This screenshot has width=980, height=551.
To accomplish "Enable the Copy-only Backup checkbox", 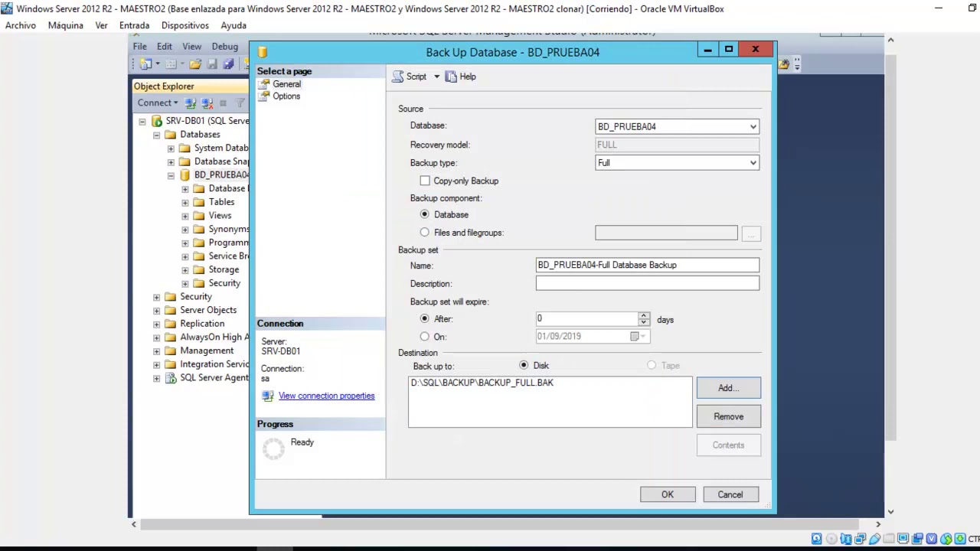I will pyautogui.click(x=425, y=181).
